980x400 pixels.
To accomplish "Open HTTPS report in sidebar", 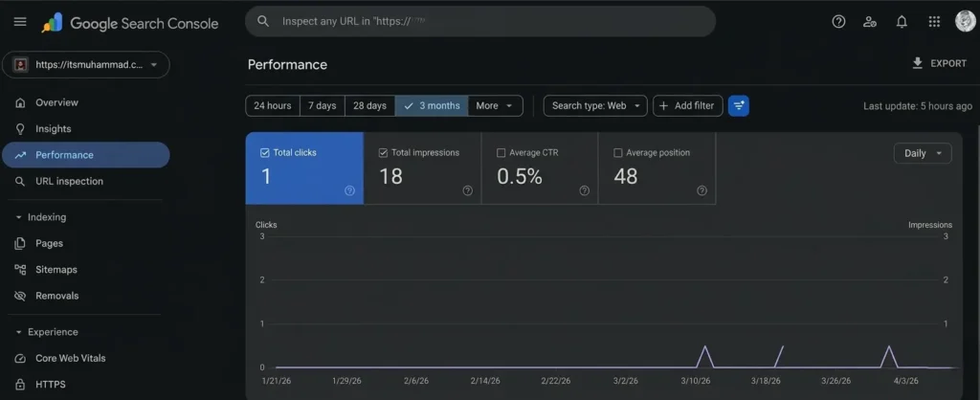I will coord(85,385).
